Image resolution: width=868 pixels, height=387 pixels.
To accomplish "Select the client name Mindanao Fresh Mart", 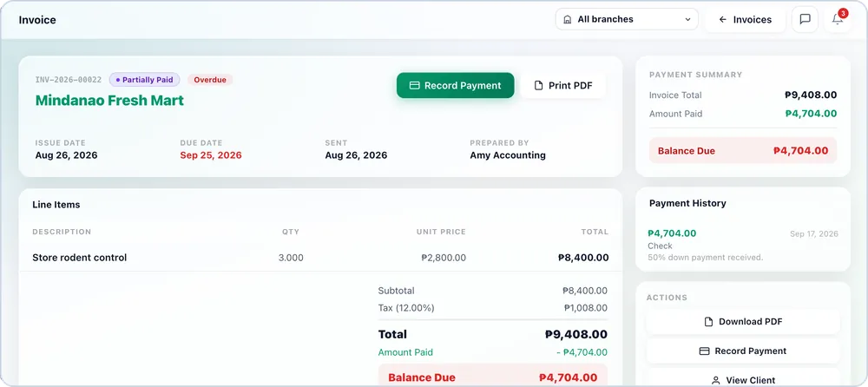I will click(x=109, y=100).
